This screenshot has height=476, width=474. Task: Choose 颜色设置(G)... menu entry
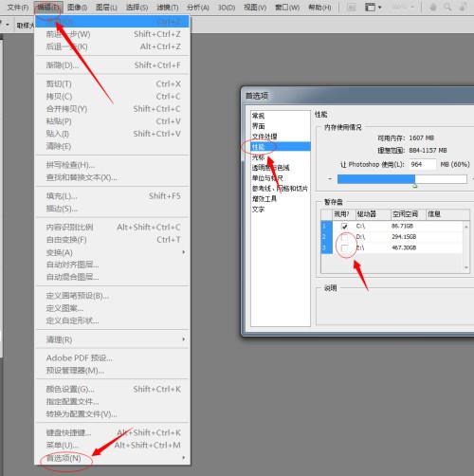click(113, 389)
